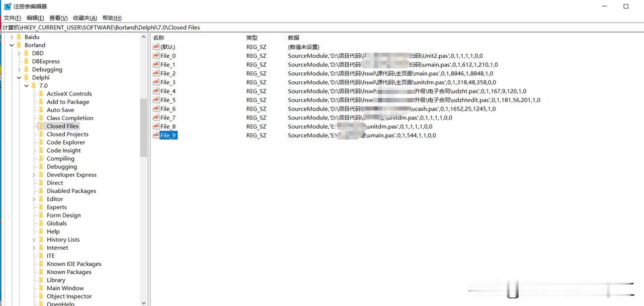The image size is (644, 306).
Task: Click the ab string icon for File_9
Action: tap(156, 135)
